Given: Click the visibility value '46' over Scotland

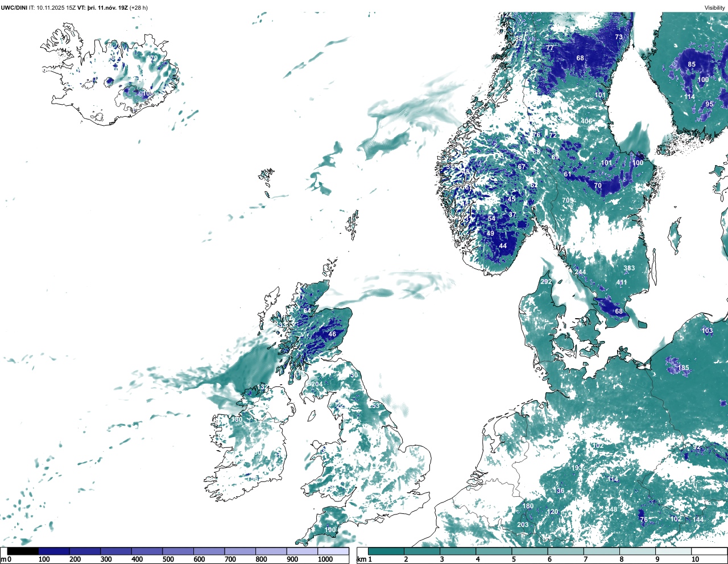Looking at the screenshot, I should click(332, 334).
